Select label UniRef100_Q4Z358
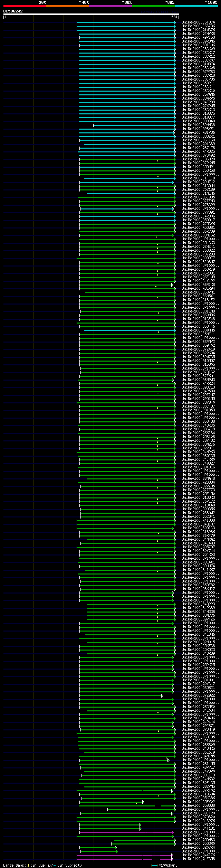221x868 pixels. [198, 859]
